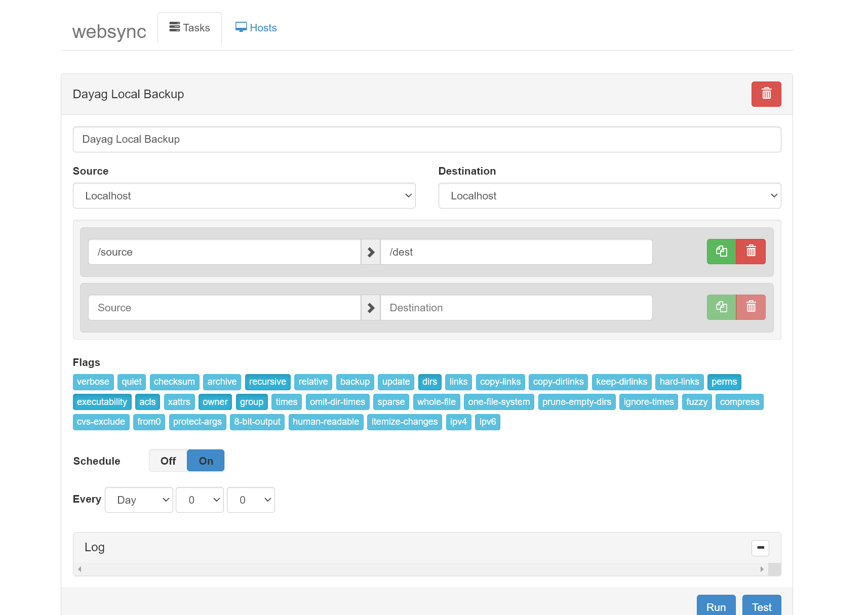Turn the schedule Off
The image size is (868, 615).
click(x=168, y=461)
